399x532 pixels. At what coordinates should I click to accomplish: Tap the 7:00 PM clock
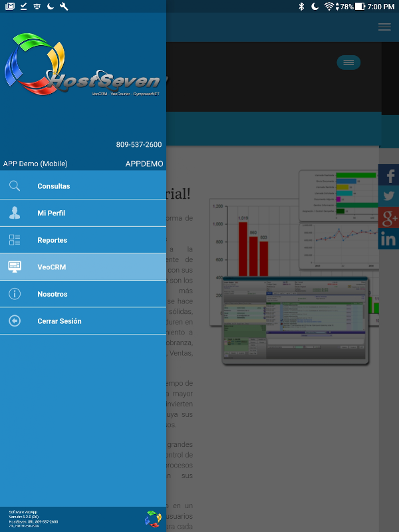click(x=381, y=7)
